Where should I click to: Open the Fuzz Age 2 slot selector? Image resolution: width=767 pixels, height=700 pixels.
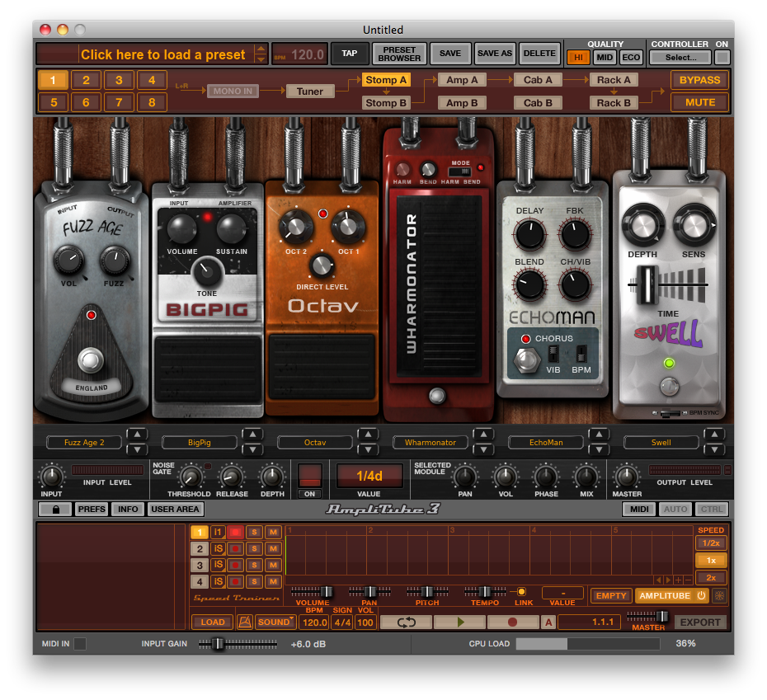pyautogui.click(x=84, y=442)
